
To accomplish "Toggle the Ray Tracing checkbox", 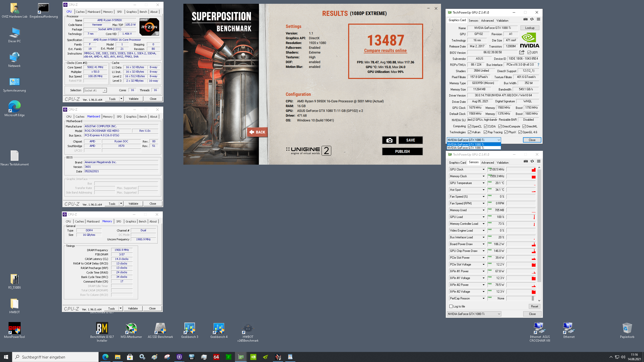I will point(485,132).
